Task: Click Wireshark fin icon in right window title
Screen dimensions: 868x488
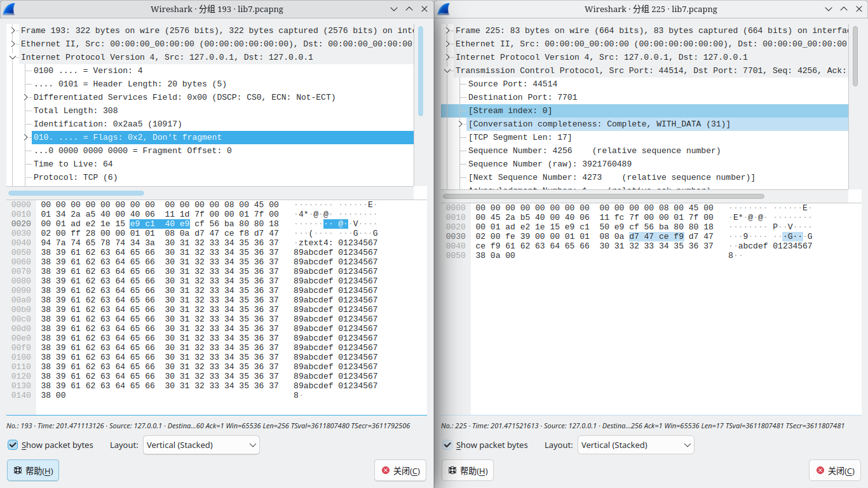Action: click(444, 9)
